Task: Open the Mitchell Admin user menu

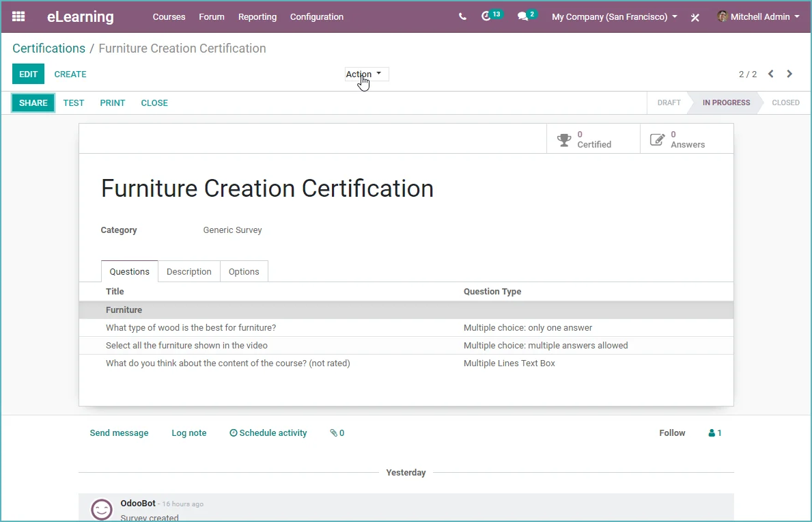Action: [759, 16]
